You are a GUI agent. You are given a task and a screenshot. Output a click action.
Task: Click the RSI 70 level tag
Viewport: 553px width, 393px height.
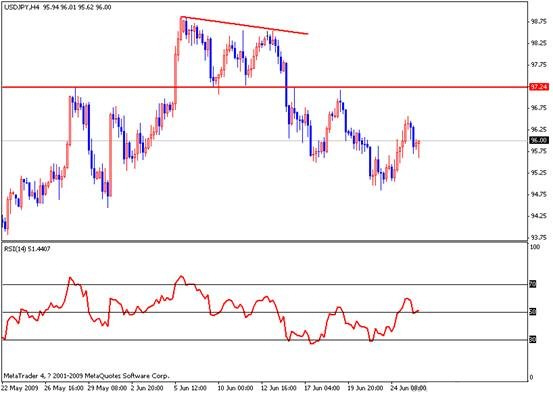[533, 284]
